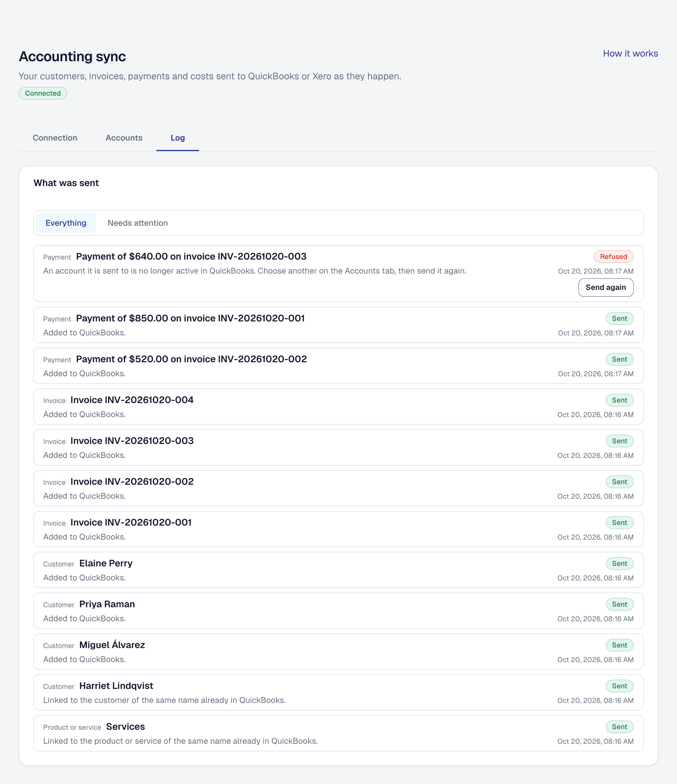
Task: Click the Linked to the customer message
Action: click(x=164, y=700)
